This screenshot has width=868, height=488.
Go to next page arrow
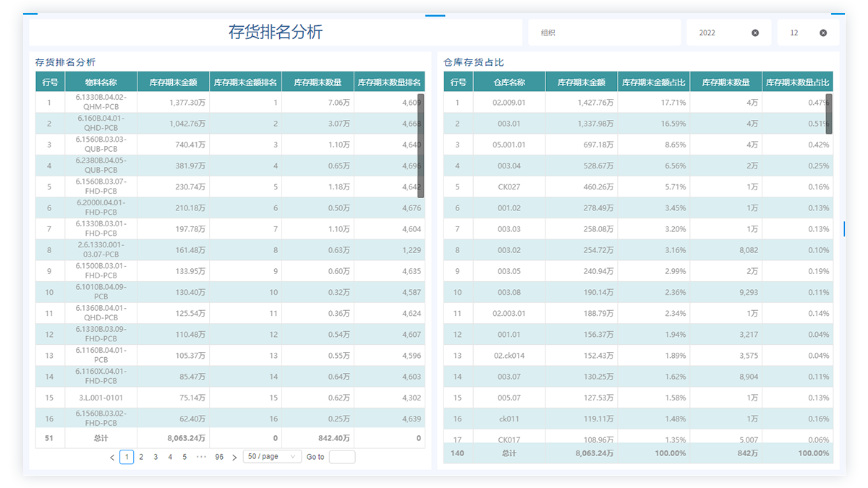tap(234, 457)
